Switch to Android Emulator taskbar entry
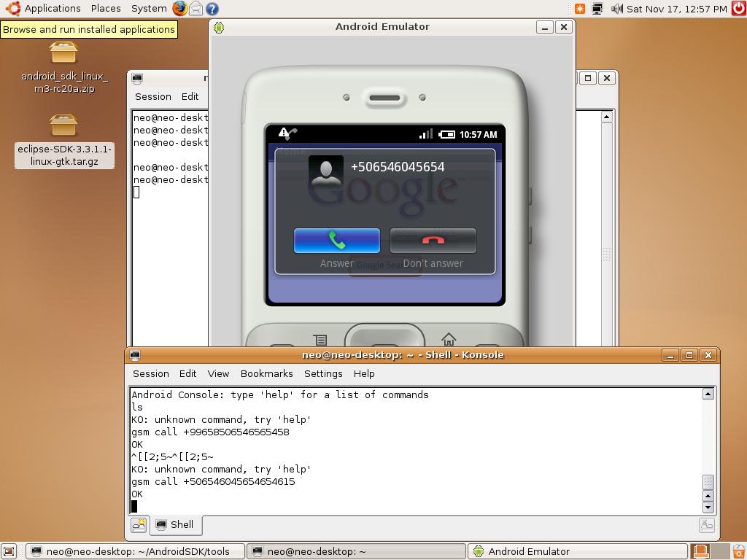The height and width of the screenshot is (560, 747). point(578,551)
